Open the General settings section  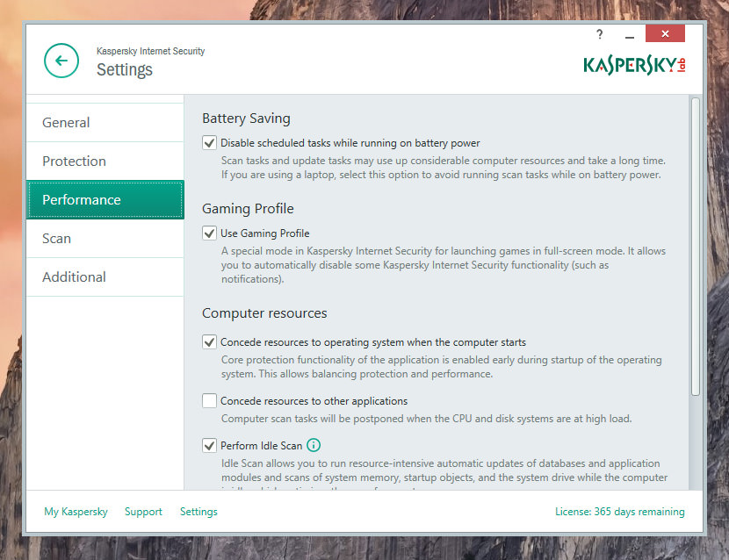105,123
